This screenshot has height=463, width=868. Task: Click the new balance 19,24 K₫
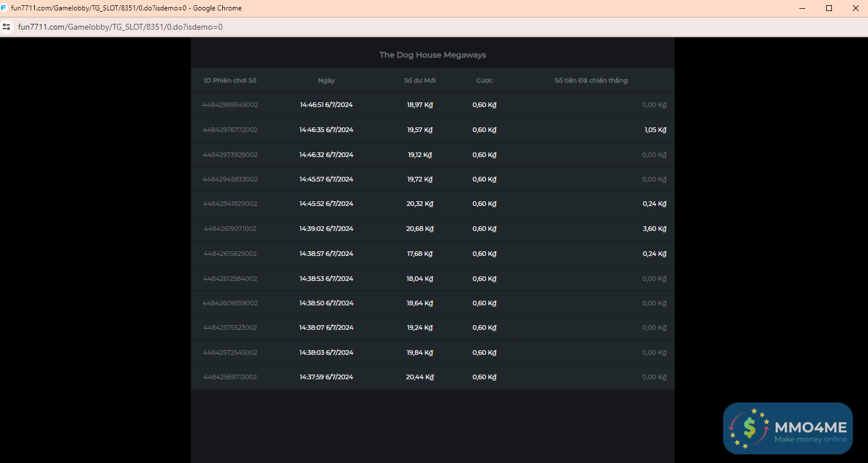pos(420,327)
